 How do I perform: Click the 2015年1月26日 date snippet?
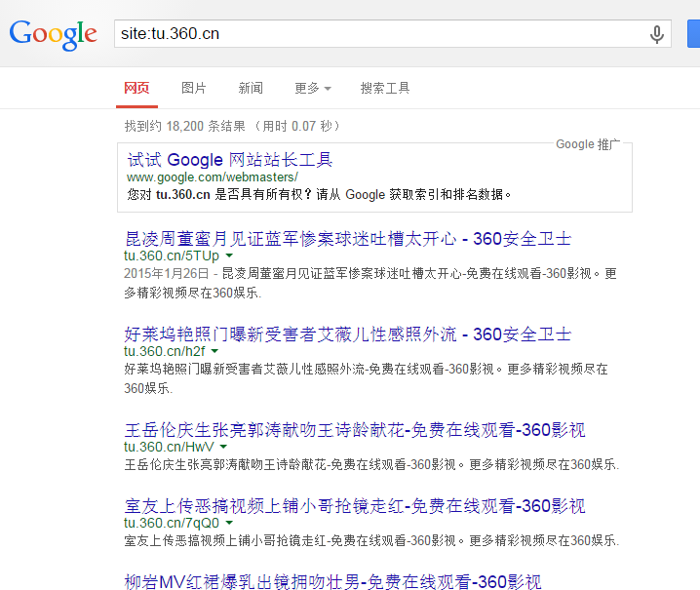[x=167, y=273]
